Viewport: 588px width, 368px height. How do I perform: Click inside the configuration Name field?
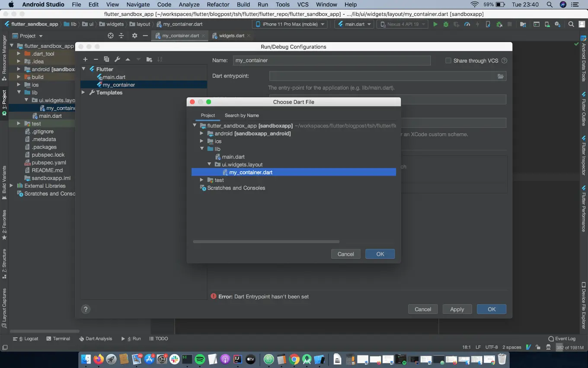(331, 61)
